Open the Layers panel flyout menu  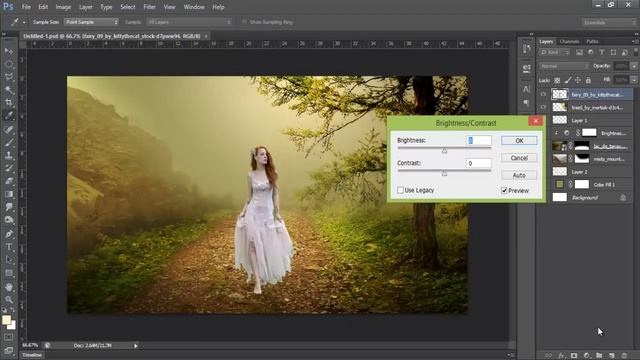[x=635, y=41]
